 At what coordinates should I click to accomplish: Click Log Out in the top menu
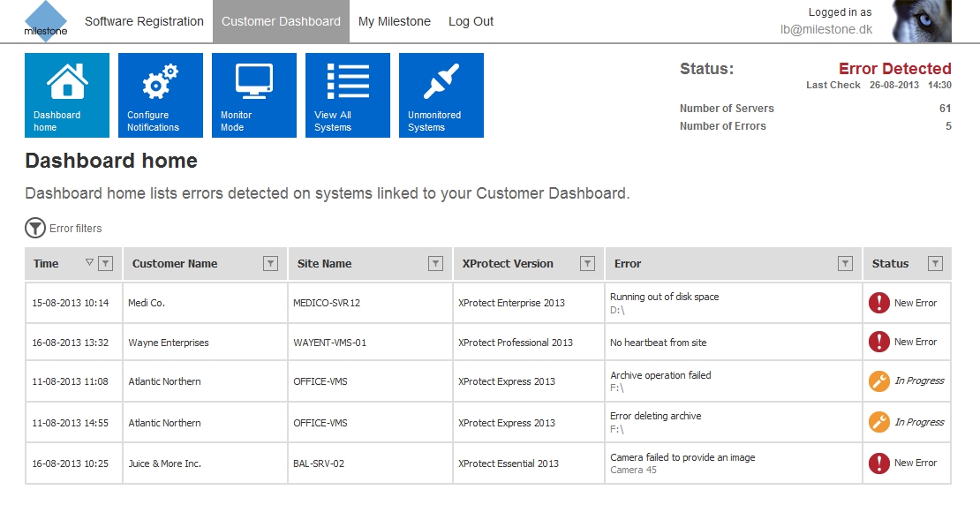(471, 21)
